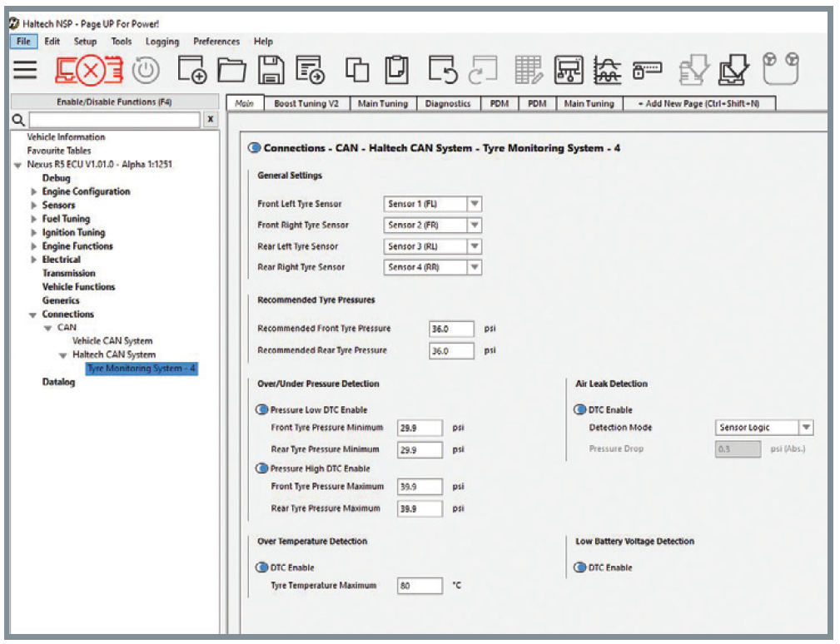The height and width of the screenshot is (644, 840).
Task: Open the Logging menu
Action: (162, 42)
